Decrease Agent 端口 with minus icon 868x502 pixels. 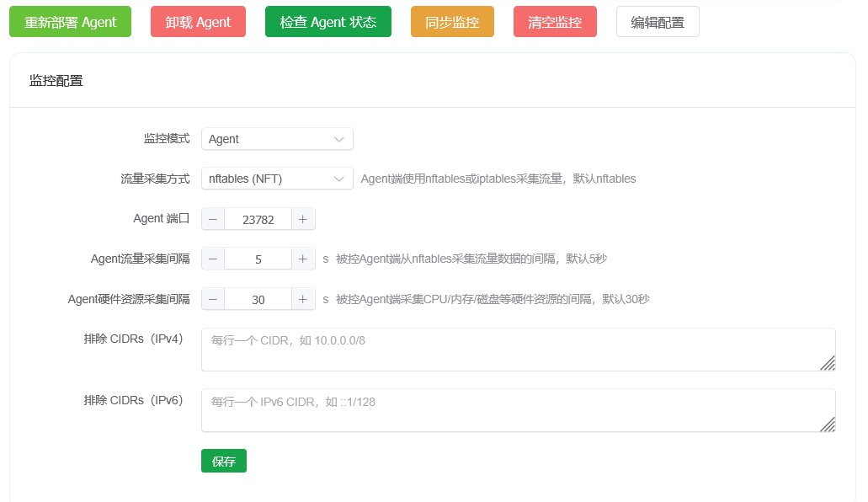tap(213, 219)
